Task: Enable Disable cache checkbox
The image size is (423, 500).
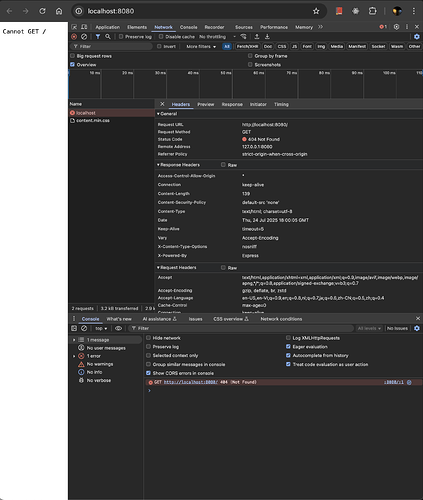Action: 177,37
